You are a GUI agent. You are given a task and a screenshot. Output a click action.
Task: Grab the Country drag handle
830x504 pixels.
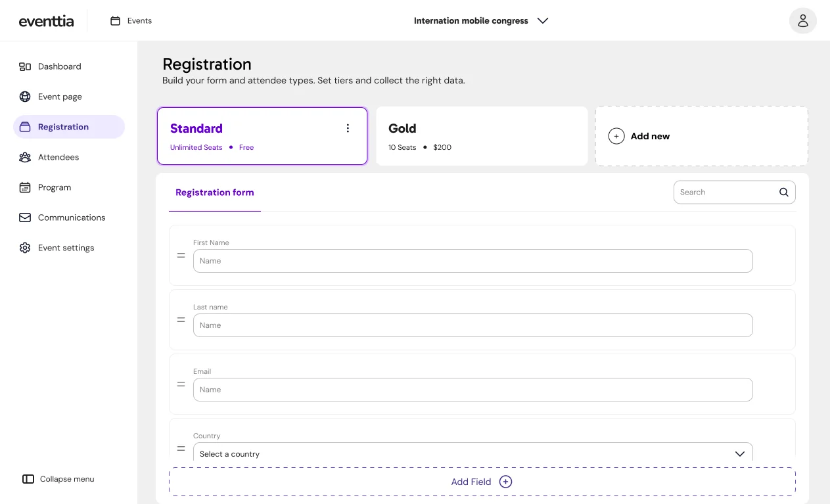tap(181, 449)
